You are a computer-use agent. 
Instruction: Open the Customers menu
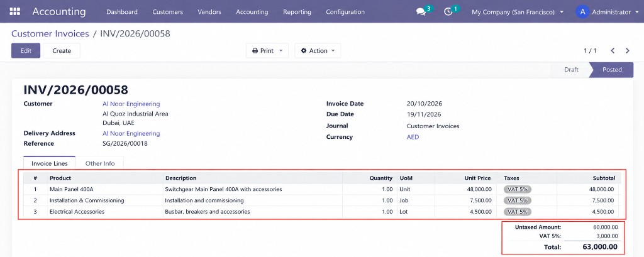(167, 12)
